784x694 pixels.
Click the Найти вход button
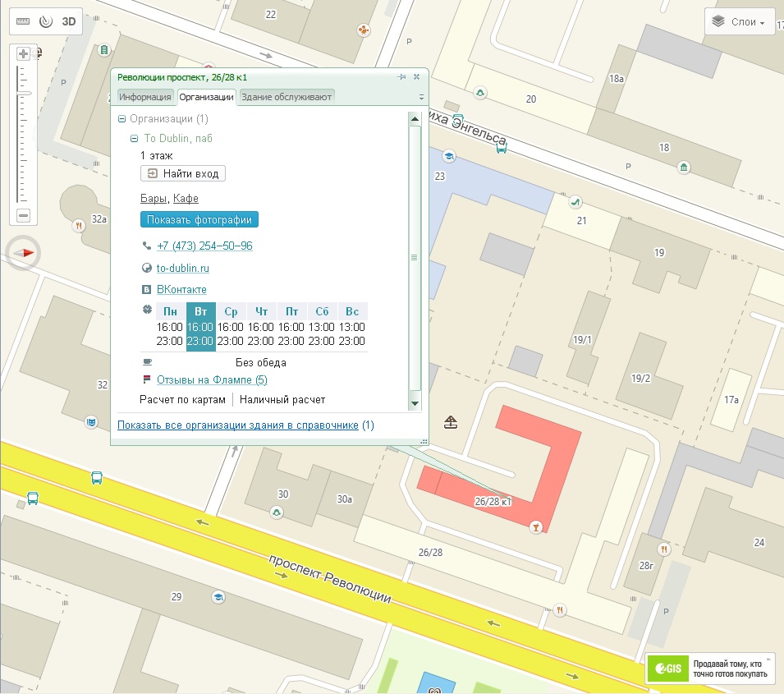pyautogui.click(x=183, y=173)
